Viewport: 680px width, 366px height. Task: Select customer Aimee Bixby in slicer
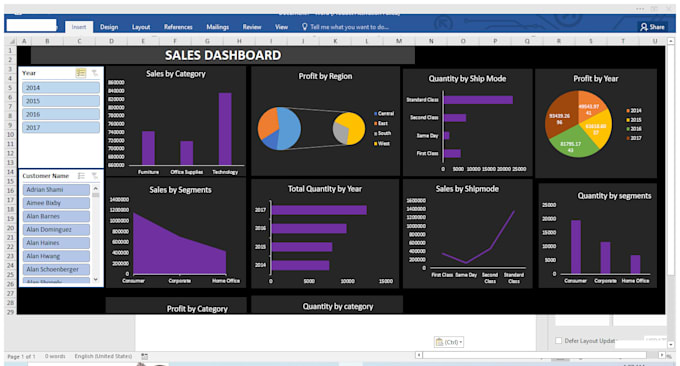pos(56,203)
